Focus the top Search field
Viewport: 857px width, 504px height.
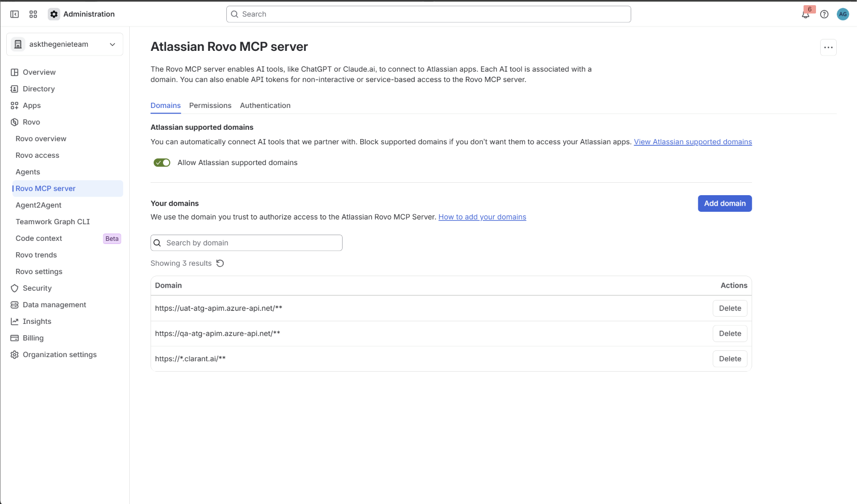click(429, 14)
